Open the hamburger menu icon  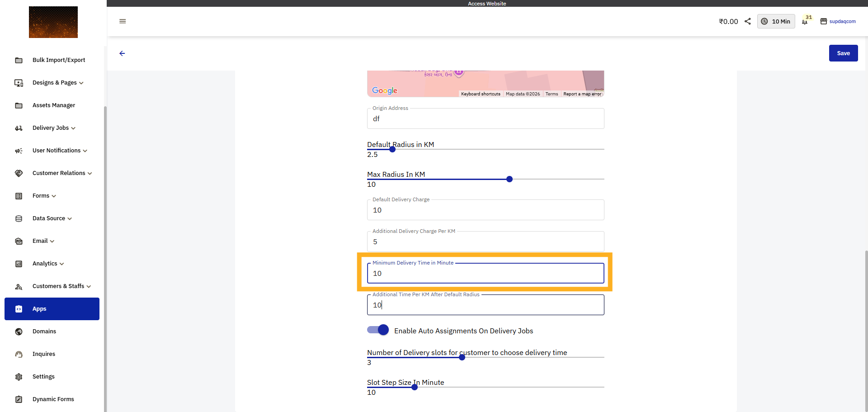[x=123, y=21]
